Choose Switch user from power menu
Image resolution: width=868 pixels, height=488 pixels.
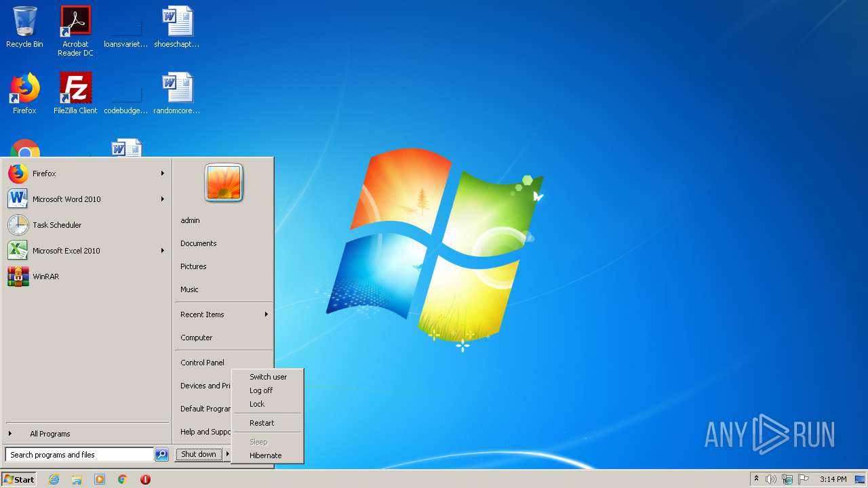[x=267, y=377]
